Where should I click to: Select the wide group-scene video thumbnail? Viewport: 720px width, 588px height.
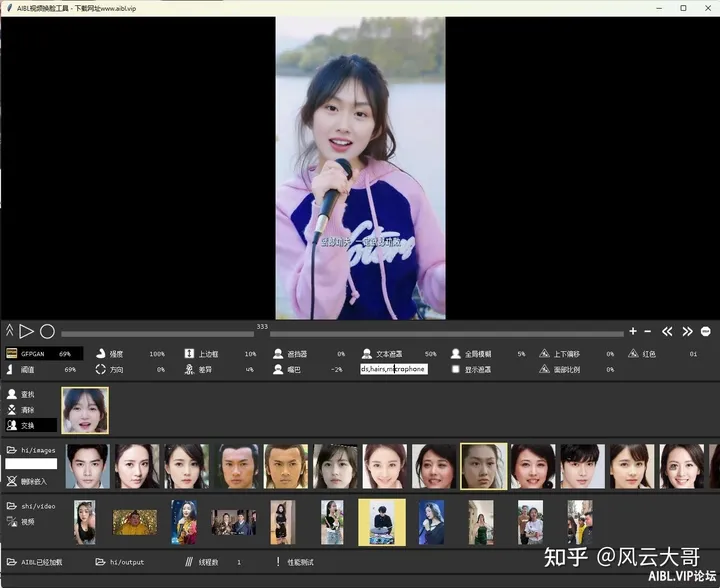coord(234,522)
